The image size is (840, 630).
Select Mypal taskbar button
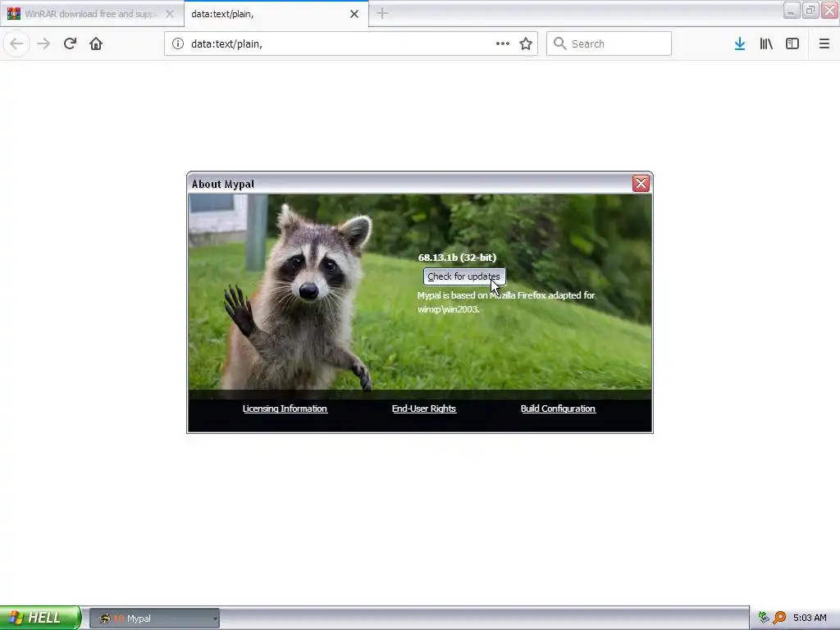click(x=153, y=619)
